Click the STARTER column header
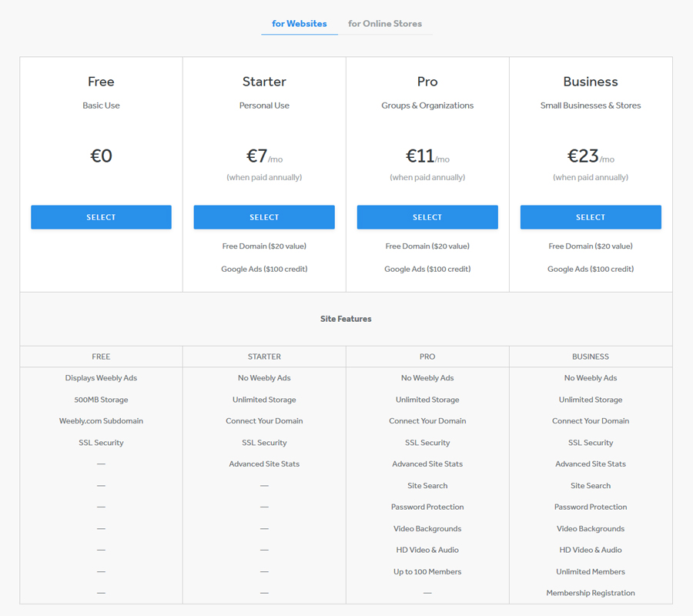The width and height of the screenshot is (693, 616). (264, 357)
